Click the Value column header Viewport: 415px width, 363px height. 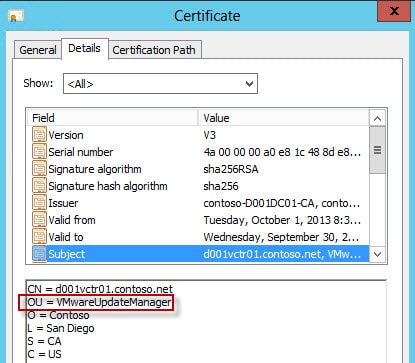[x=284, y=118]
